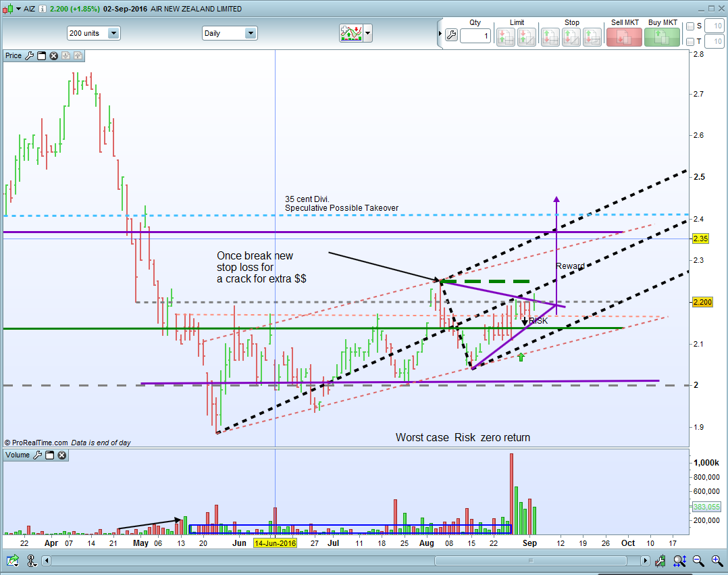Click the 'Reward' label on the chart
Image resolution: width=728 pixels, height=575 pixels.
point(570,266)
